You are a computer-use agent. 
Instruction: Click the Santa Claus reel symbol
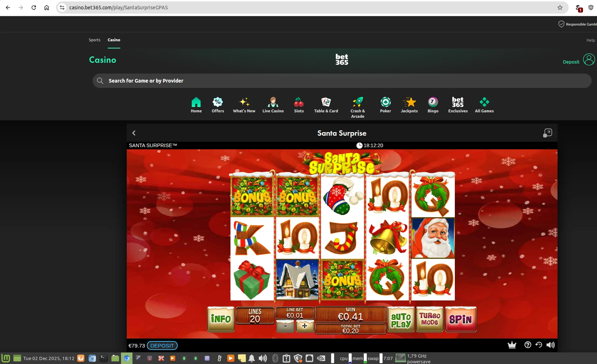coord(433,238)
